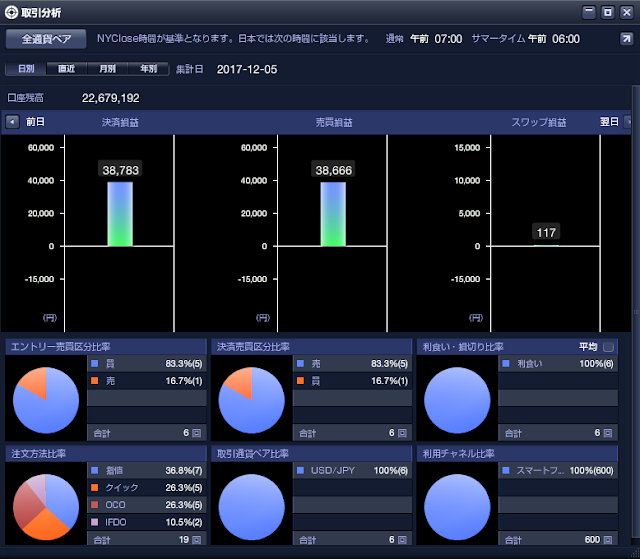Open the pop-out arrow icon at top right
This screenshot has width=640, height=559.
626,39
